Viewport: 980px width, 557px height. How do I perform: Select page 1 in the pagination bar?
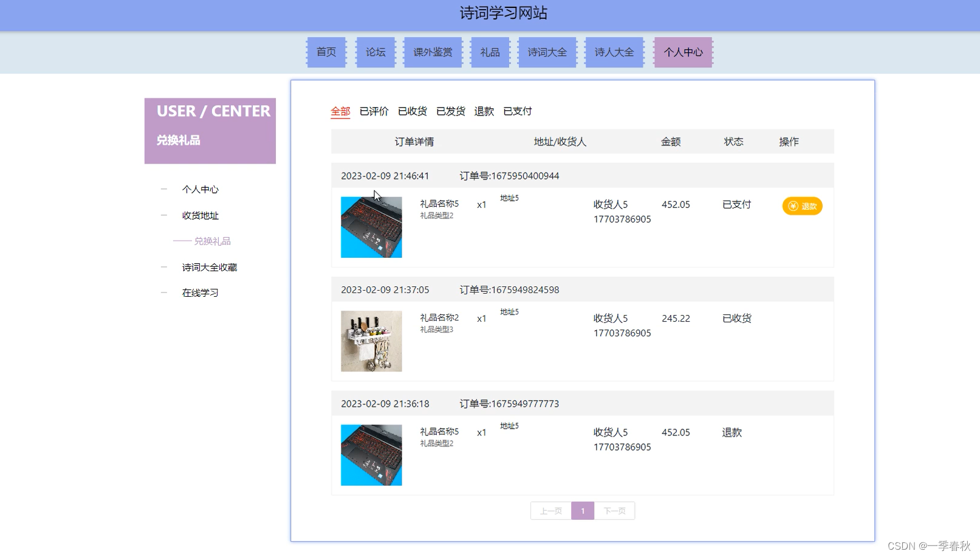click(x=583, y=510)
